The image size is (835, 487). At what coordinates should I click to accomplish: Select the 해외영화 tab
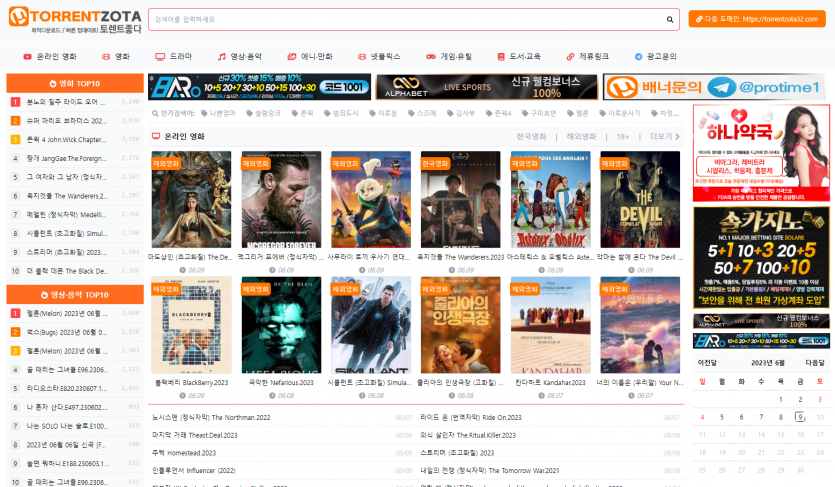pos(581,137)
